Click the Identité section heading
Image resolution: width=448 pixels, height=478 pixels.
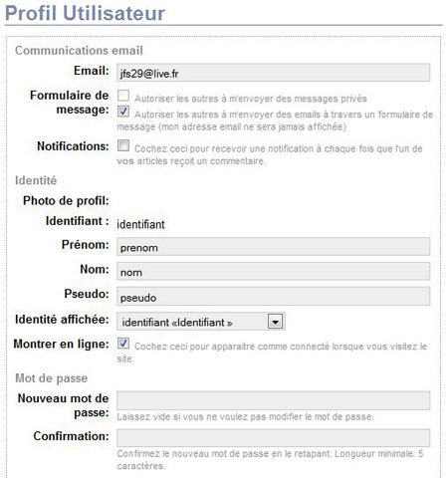[36, 180]
